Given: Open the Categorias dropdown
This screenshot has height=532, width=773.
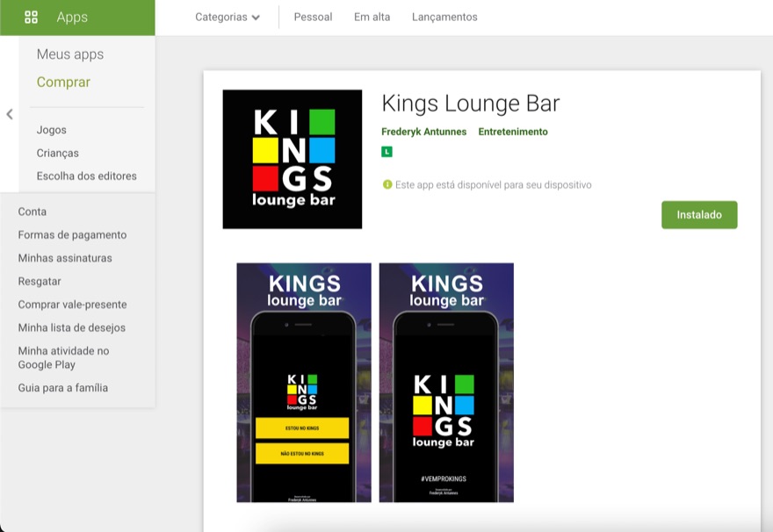Looking at the screenshot, I should (228, 18).
